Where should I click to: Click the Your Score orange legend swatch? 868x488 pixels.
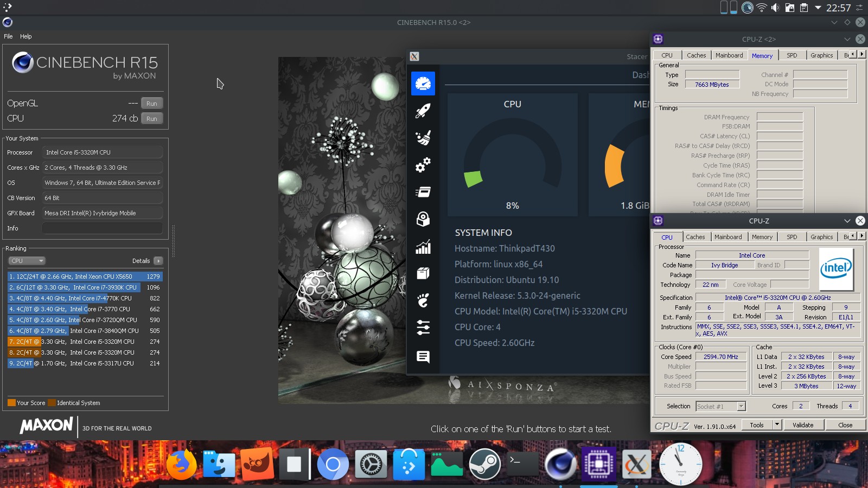11,403
